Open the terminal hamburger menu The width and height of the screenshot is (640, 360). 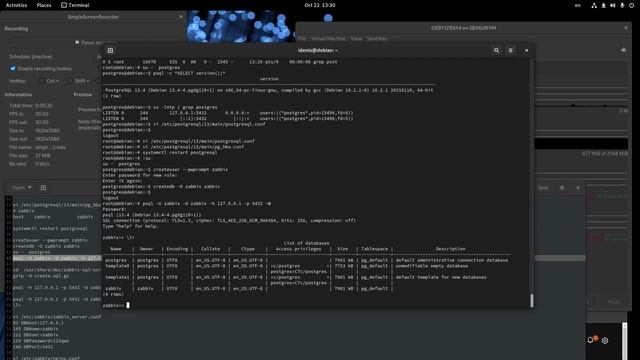(x=511, y=50)
